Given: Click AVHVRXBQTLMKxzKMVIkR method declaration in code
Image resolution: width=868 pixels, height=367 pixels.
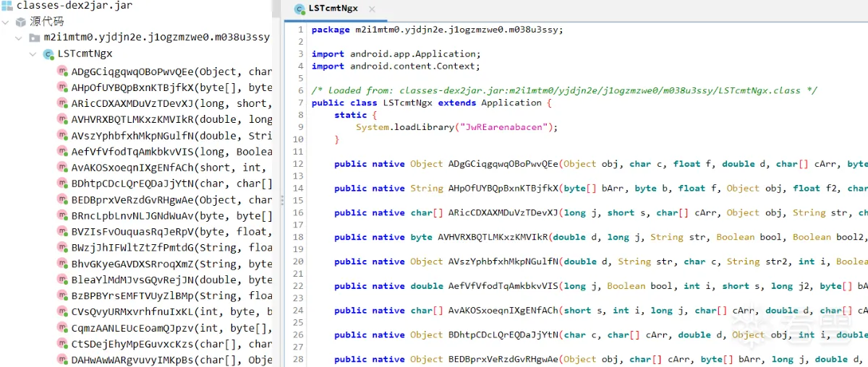Looking at the screenshot, I should point(600,238).
